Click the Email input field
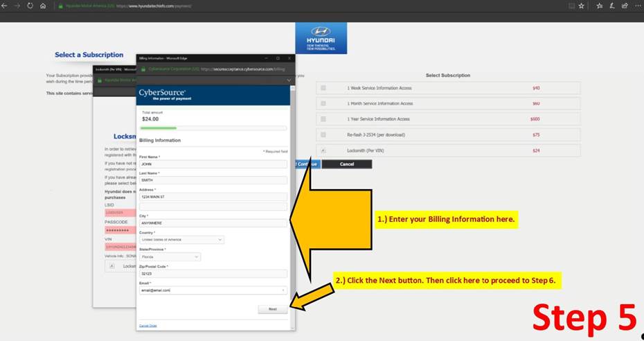This screenshot has height=341, width=644. (213, 290)
